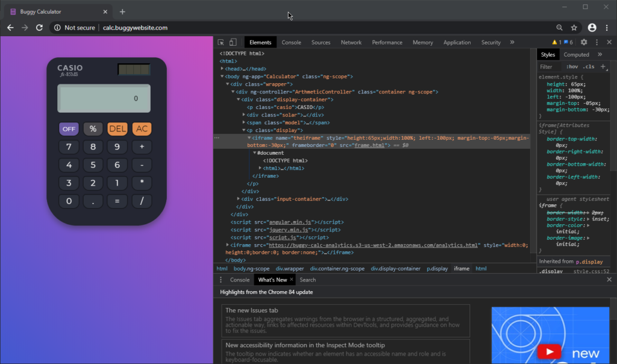This screenshot has width=617, height=364.
Task: Open the drawer three-dot menu
Action: pos(221,280)
